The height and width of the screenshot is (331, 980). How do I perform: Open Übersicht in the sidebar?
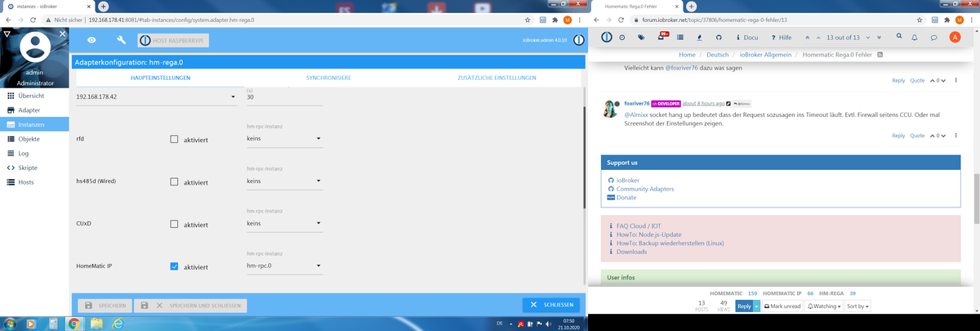pyautogui.click(x=35, y=96)
